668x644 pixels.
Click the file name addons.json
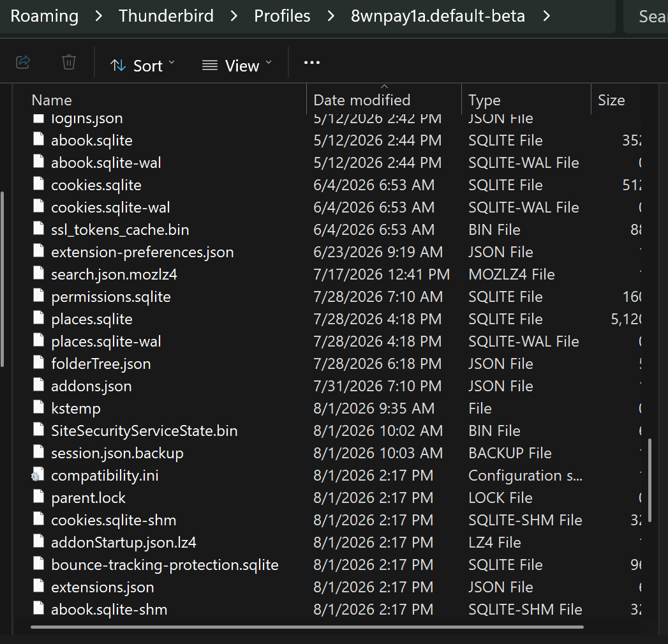tap(91, 386)
